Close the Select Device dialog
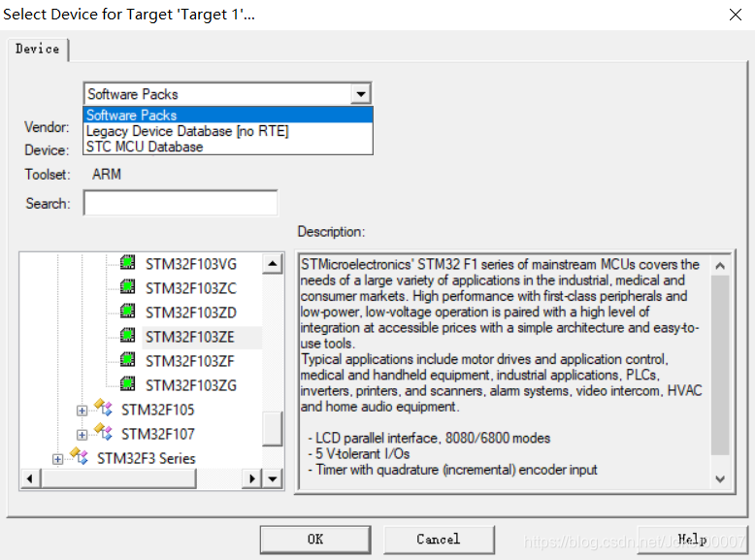The width and height of the screenshot is (755, 560). pos(736,15)
